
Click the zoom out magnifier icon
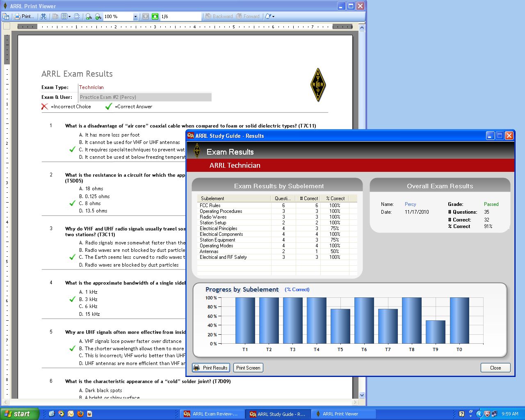tap(89, 16)
